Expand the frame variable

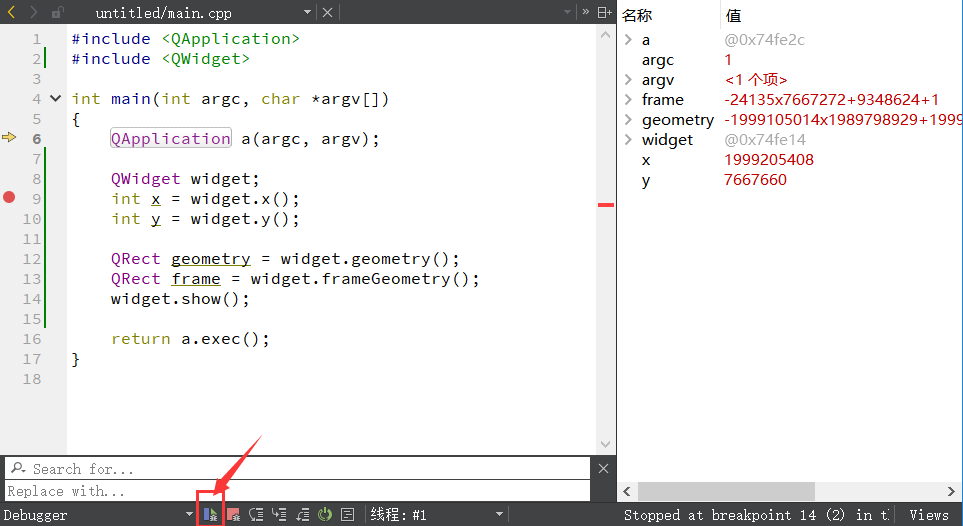pos(628,100)
